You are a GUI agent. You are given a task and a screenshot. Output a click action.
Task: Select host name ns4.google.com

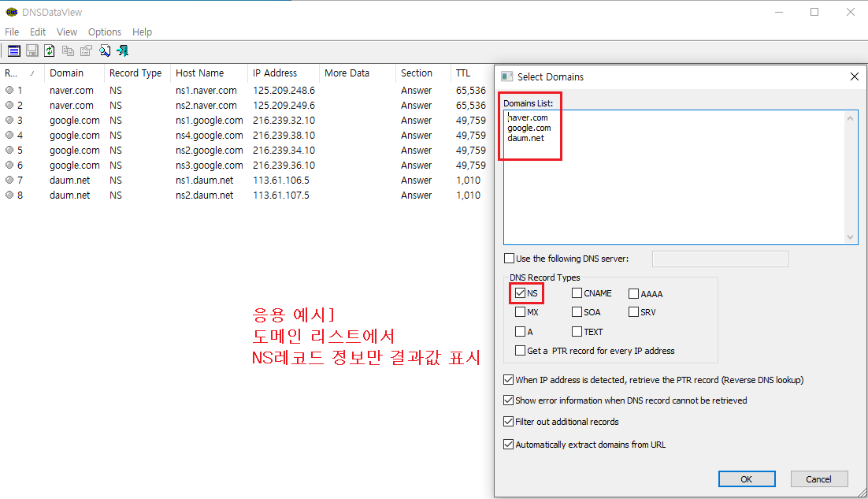(x=210, y=135)
